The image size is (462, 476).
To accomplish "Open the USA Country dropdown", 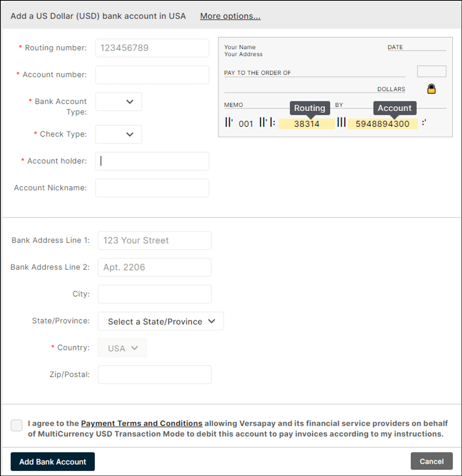I will (122, 348).
